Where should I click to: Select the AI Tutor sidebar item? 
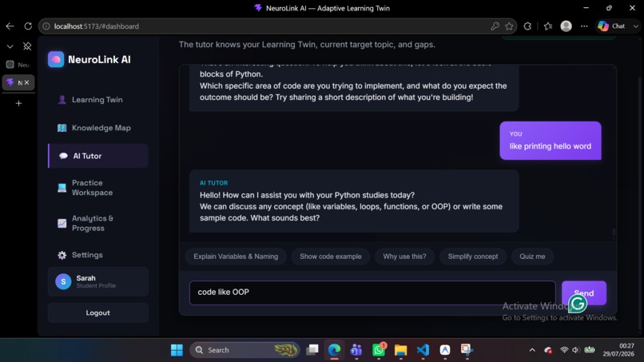pyautogui.click(x=97, y=156)
